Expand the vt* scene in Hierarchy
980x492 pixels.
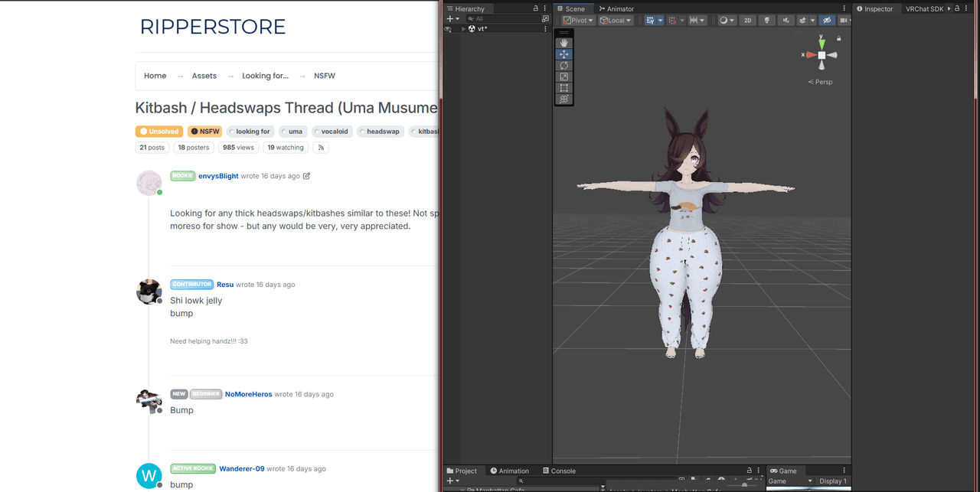pyautogui.click(x=463, y=29)
